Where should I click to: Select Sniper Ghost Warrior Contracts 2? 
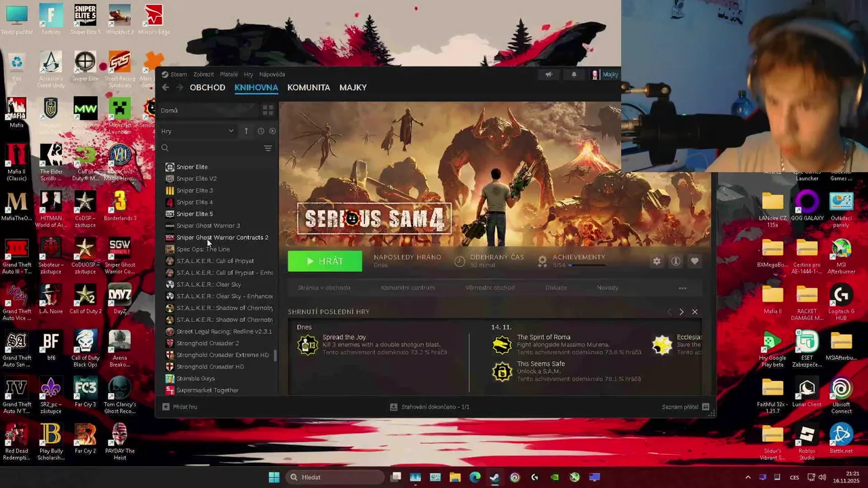point(222,237)
